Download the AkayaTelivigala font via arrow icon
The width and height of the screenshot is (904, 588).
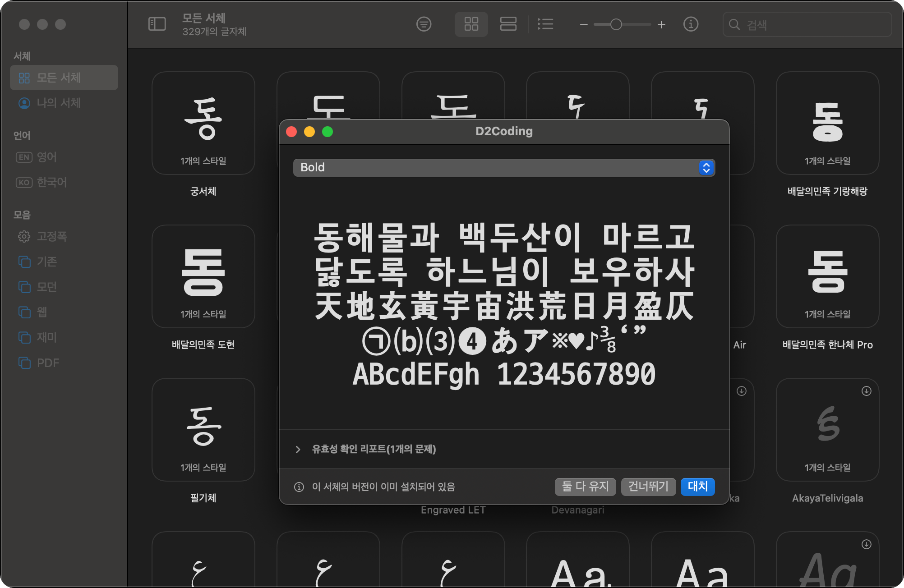[866, 391]
